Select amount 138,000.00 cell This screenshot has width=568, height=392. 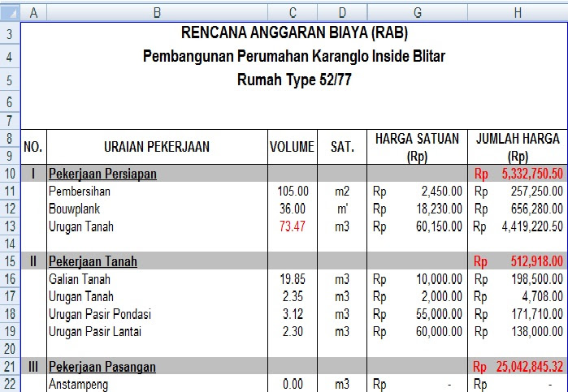518,331
